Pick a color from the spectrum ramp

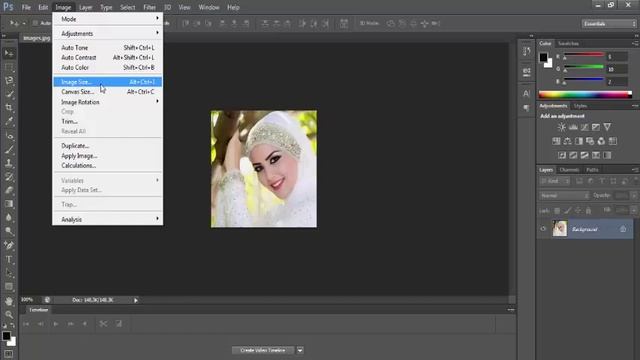click(585, 95)
